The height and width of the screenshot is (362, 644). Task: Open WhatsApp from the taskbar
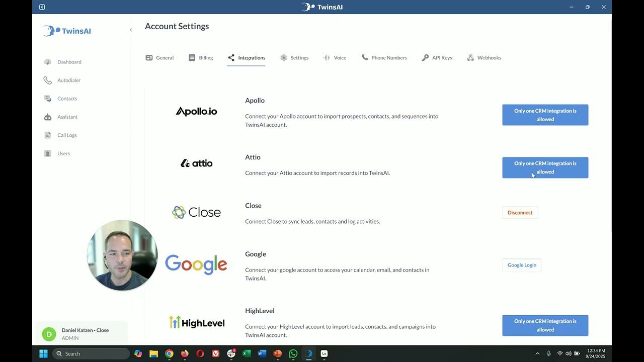point(293,353)
